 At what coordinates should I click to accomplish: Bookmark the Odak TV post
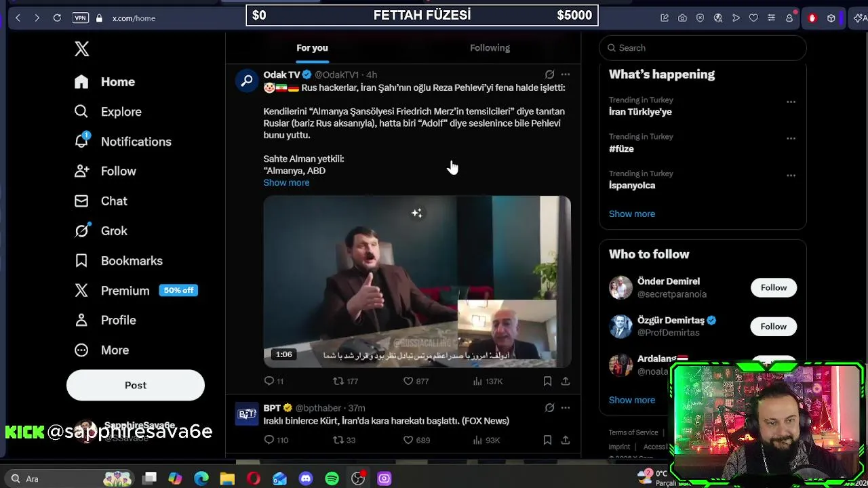547,382
